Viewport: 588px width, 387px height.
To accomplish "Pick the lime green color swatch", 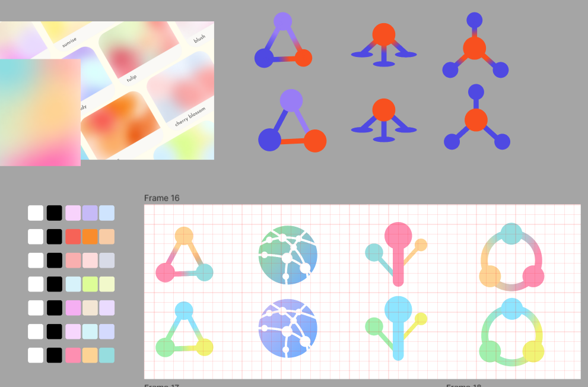I will click(x=90, y=284).
